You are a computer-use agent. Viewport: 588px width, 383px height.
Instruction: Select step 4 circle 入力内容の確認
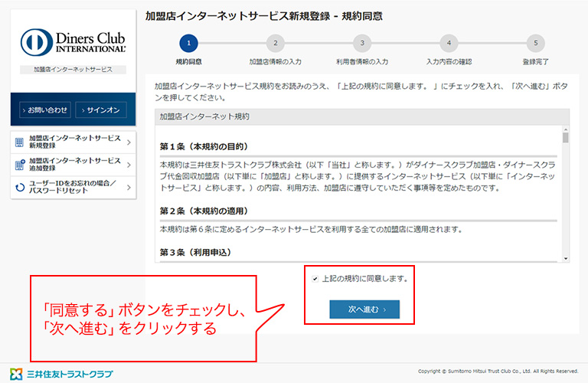click(x=449, y=43)
